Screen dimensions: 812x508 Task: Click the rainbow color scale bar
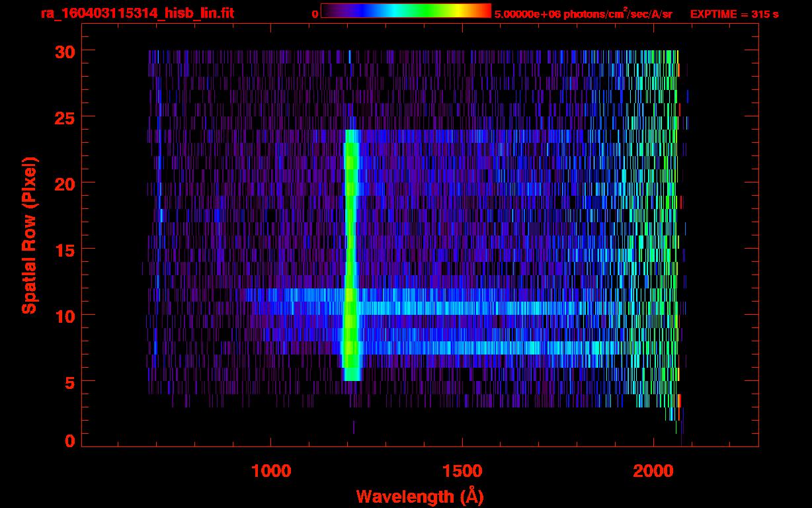click(x=406, y=11)
